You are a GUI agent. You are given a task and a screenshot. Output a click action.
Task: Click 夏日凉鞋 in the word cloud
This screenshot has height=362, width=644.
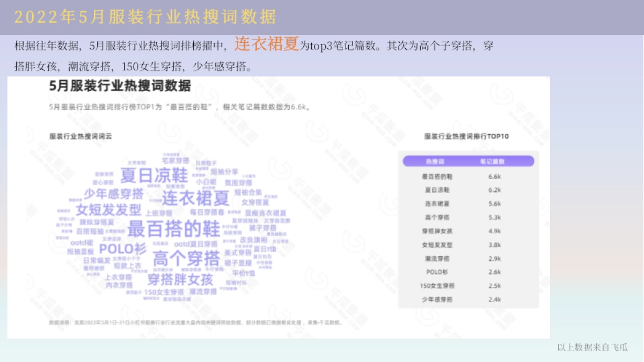pos(152,173)
